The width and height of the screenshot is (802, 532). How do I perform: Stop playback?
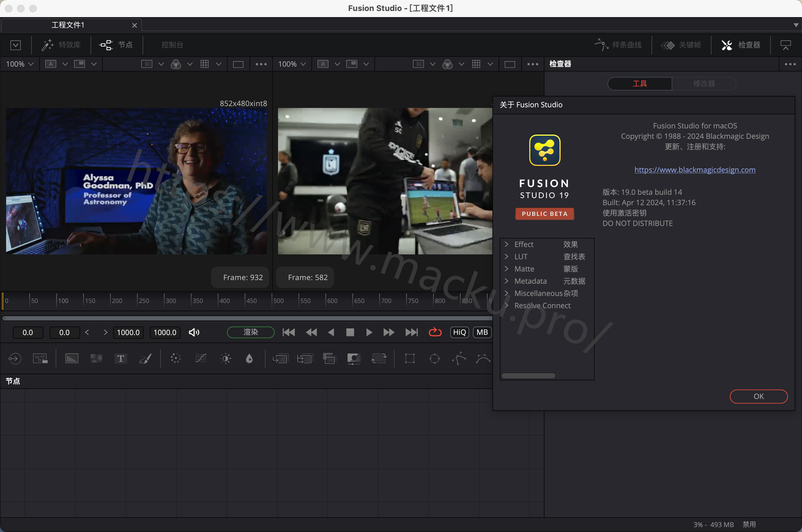(350, 333)
